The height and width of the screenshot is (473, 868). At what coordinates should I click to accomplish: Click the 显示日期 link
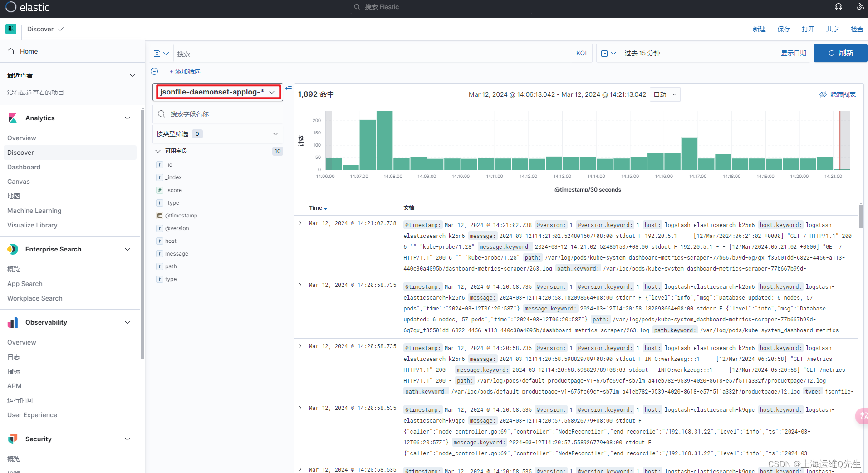click(x=794, y=53)
